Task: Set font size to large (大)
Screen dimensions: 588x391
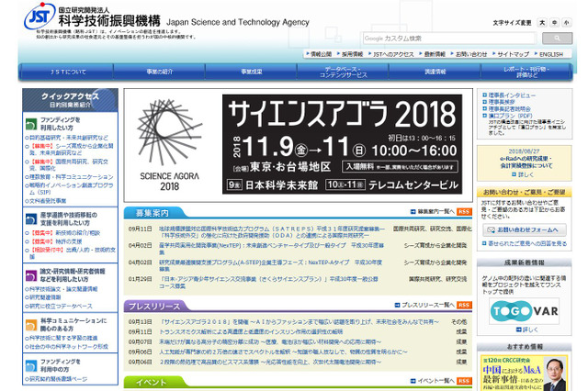Action: coord(542,22)
